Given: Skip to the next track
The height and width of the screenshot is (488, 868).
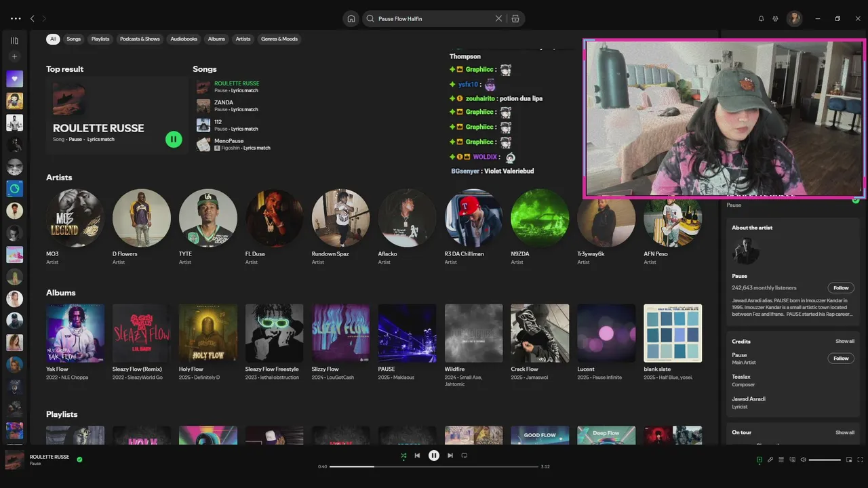Looking at the screenshot, I should pos(450,455).
